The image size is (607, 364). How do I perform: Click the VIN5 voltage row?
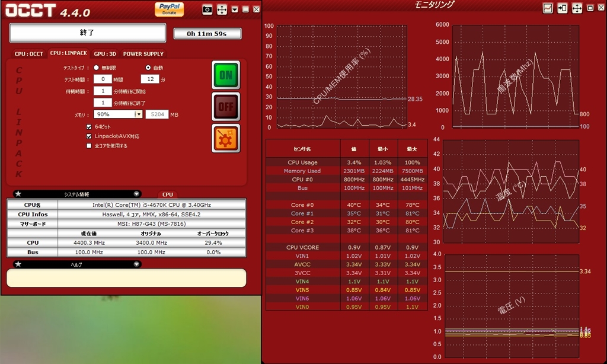point(346,290)
